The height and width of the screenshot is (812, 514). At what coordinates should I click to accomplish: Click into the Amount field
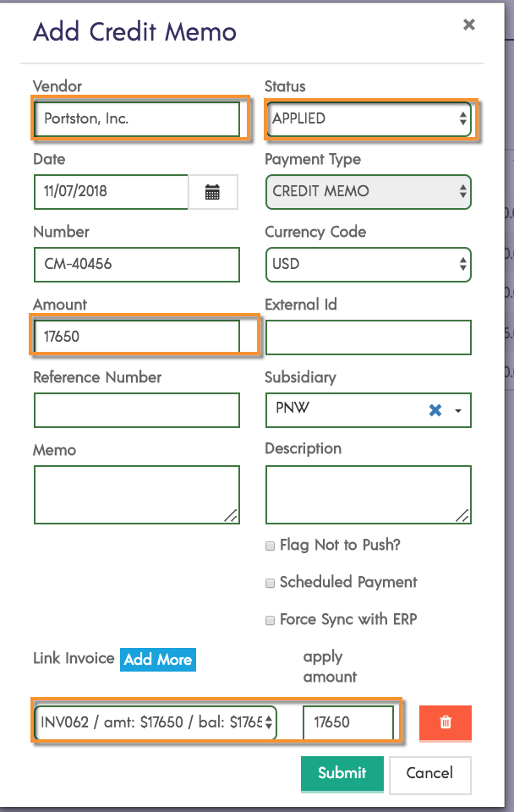(x=137, y=337)
